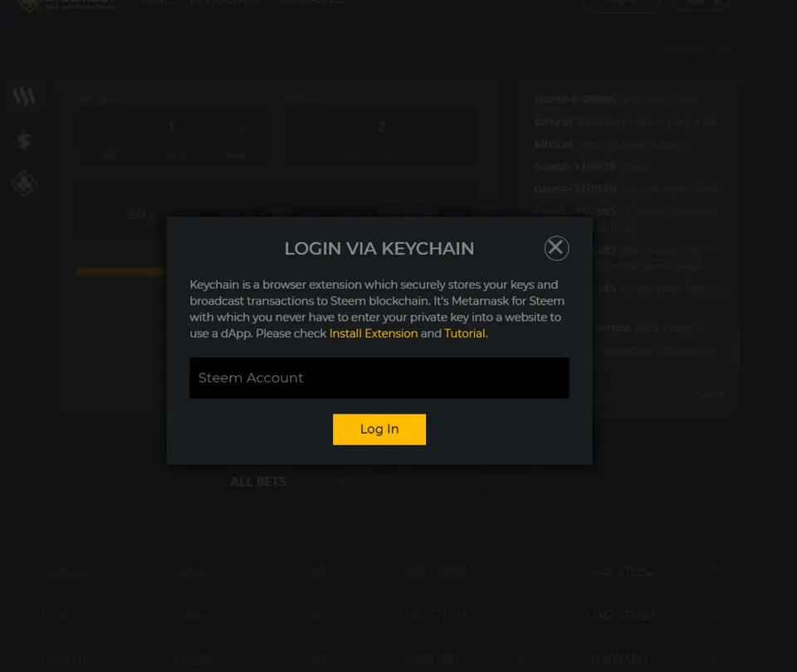Click Send in the chat panel

point(710,395)
